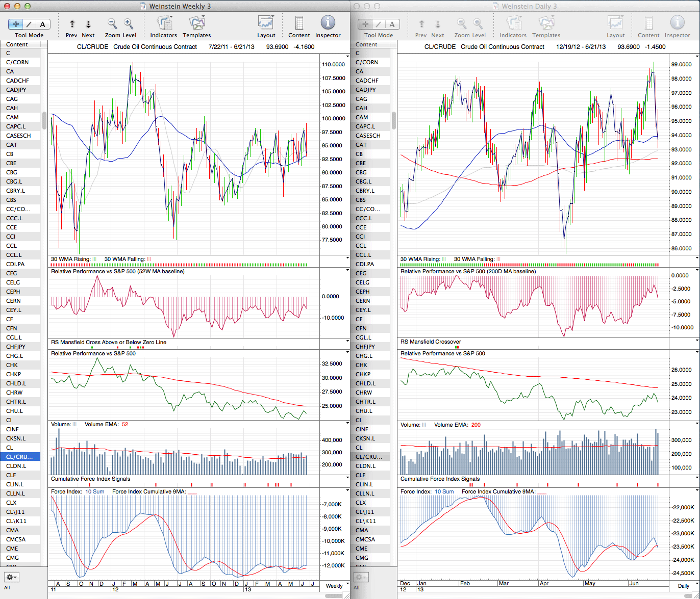This screenshot has height=599, width=700.
Task: Go to previous symbol with Prev arrow
Action: pos(72,24)
